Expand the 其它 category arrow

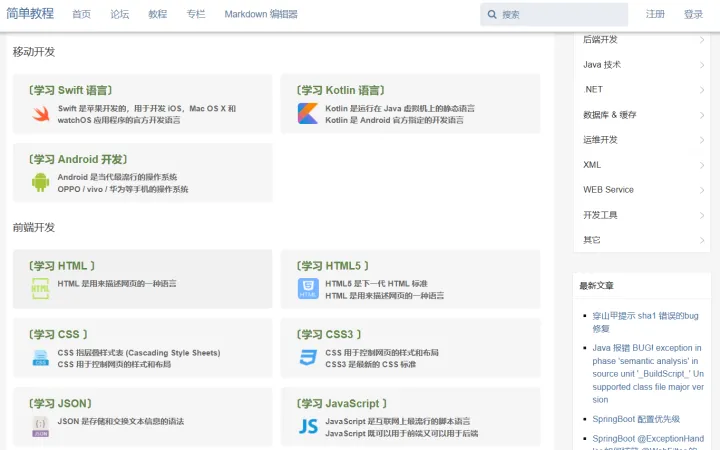[702, 240]
